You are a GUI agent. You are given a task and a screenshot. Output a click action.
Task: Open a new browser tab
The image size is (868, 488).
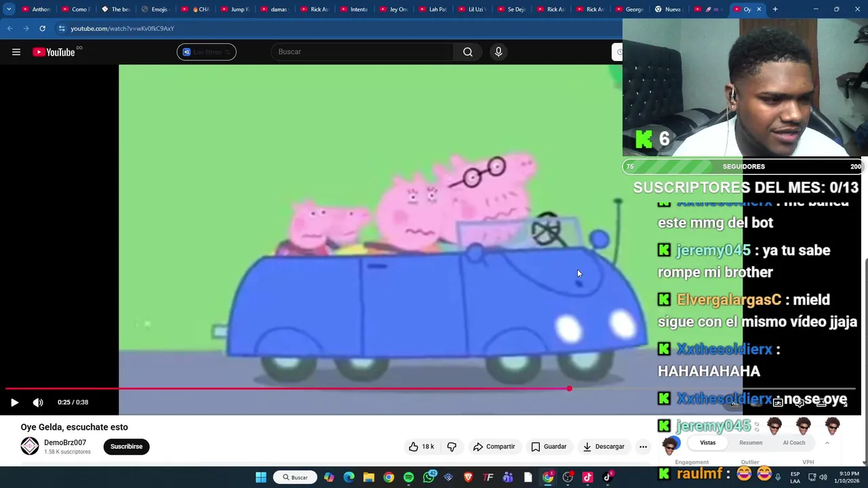775,9
